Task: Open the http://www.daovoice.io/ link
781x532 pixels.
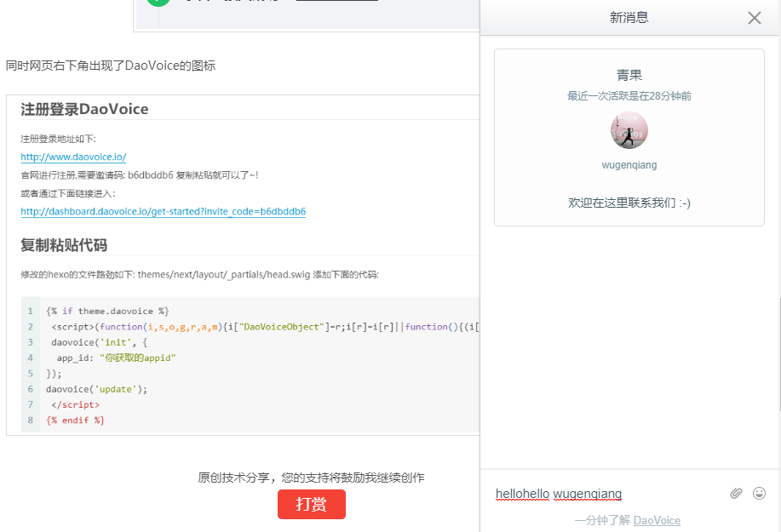Action: [73, 157]
